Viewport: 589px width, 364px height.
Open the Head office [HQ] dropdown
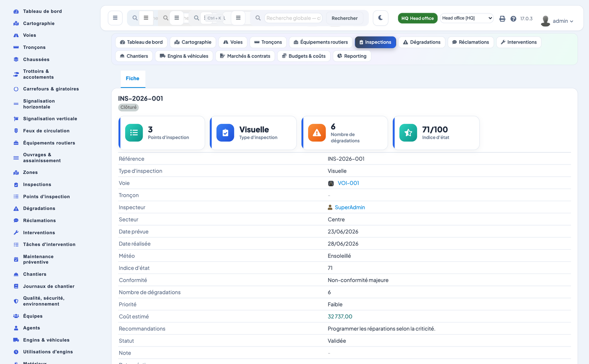(x=467, y=18)
